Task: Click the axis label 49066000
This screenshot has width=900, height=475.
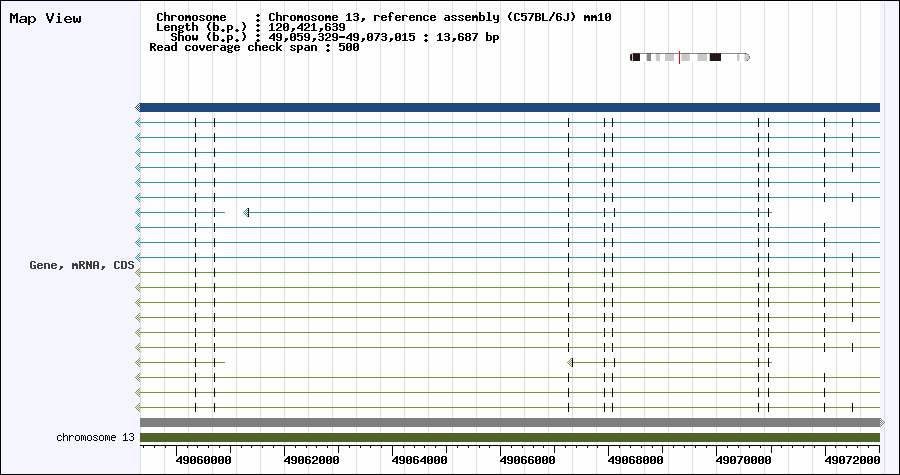Action: pyautogui.click(x=527, y=461)
